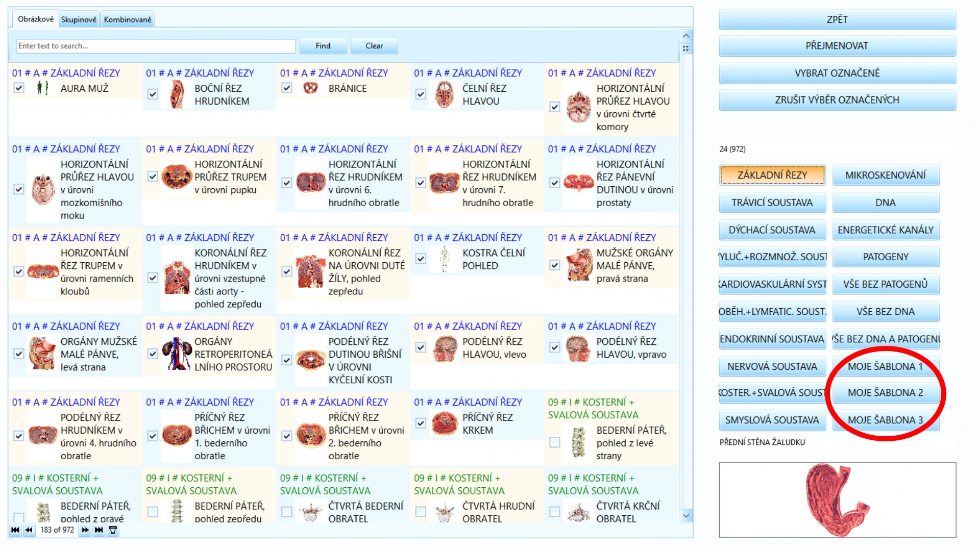
Task: Click the stomach preview thumbnail
Action: point(837,500)
